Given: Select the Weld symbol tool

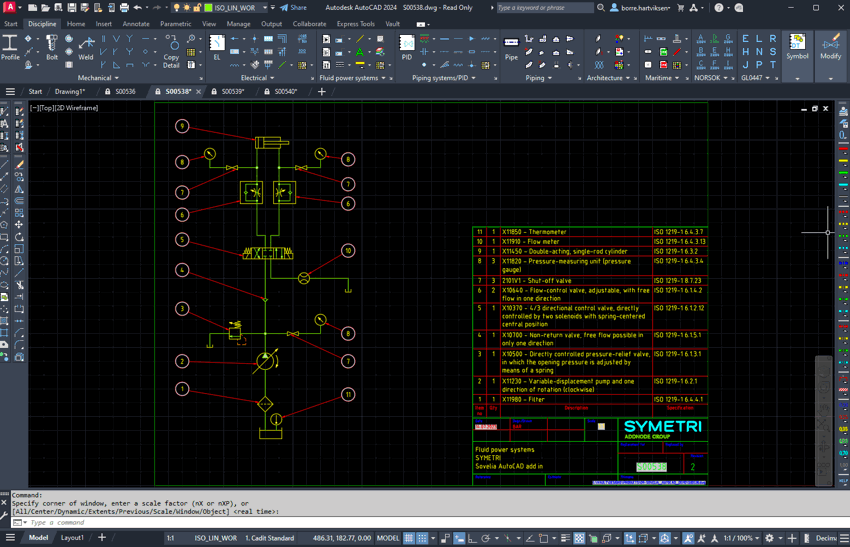Looking at the screenshot, I should [87, 47].
